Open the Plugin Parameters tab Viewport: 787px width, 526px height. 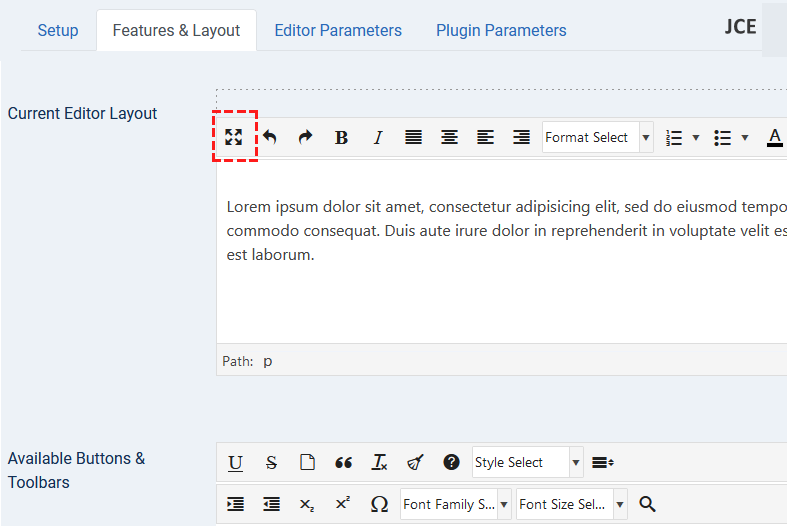(x=501, y=30)
